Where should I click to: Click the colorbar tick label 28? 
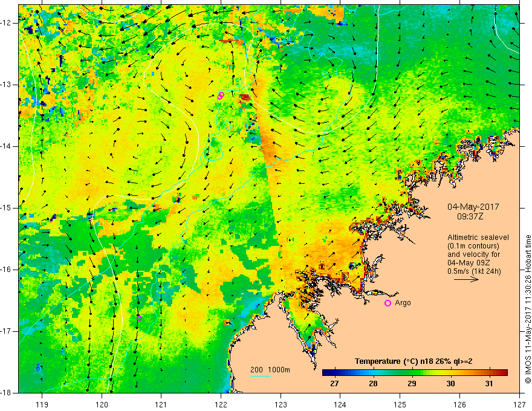pos(373,384)
